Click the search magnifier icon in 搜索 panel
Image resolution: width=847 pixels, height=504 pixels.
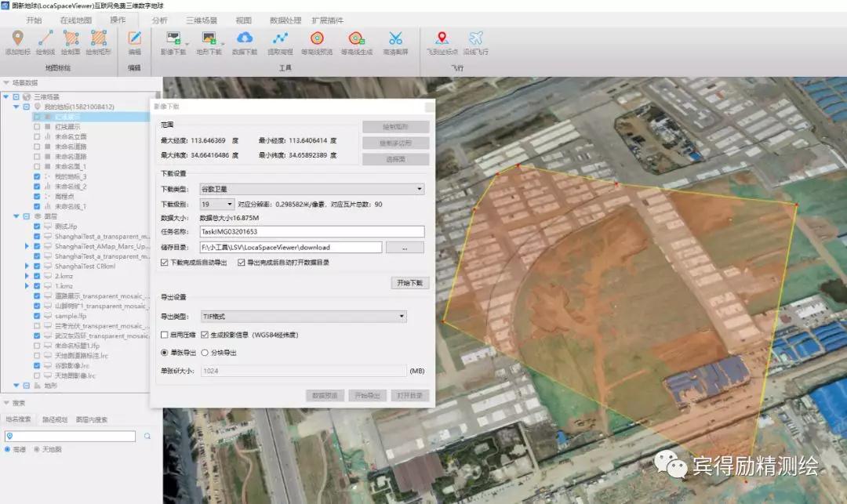click(147, 436)
